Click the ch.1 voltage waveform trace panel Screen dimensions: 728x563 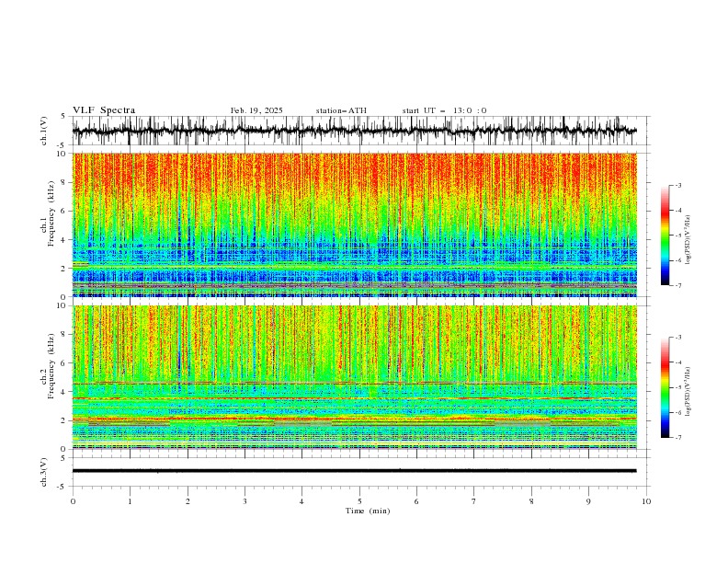(x=354, y=131)
